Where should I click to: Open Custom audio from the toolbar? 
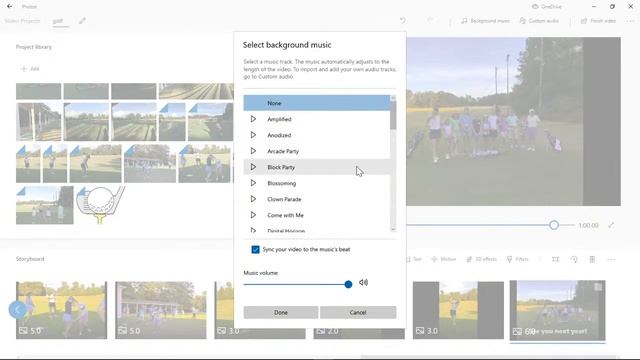pos(539,21)
